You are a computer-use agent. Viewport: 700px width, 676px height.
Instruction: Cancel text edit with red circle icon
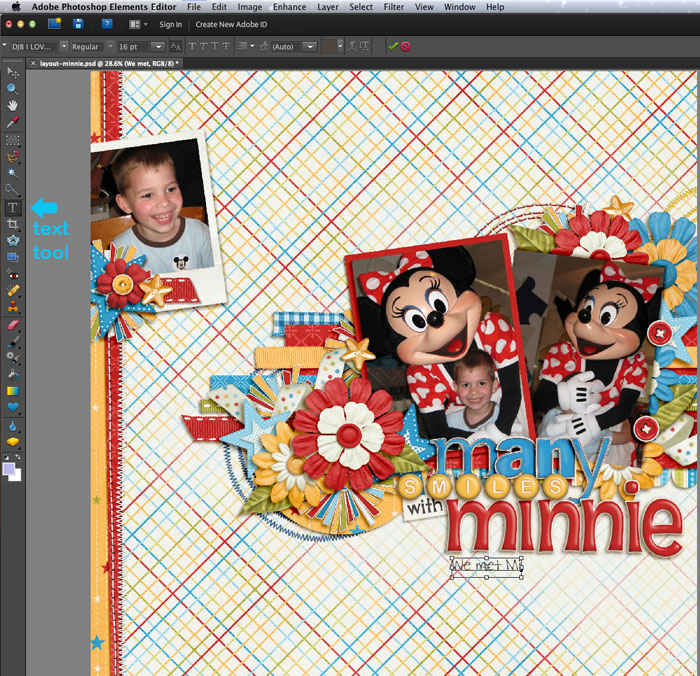(x=405, y=46)
